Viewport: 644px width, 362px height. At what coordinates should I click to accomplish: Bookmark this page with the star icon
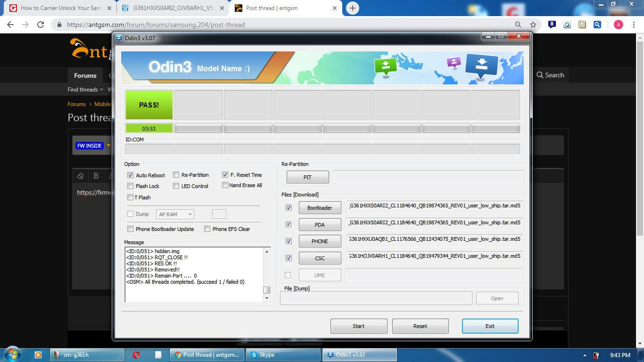(x=533, y=25)
